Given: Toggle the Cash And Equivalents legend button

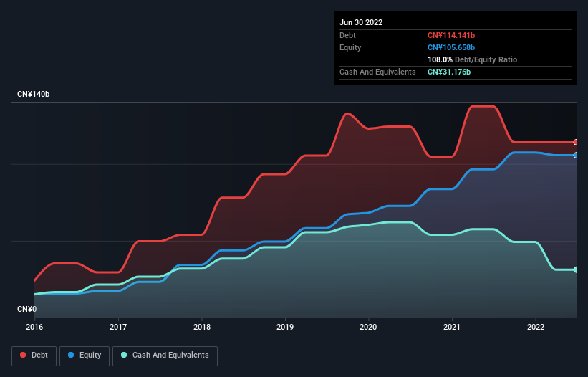Looking at the screenshot, I should 165,355.
